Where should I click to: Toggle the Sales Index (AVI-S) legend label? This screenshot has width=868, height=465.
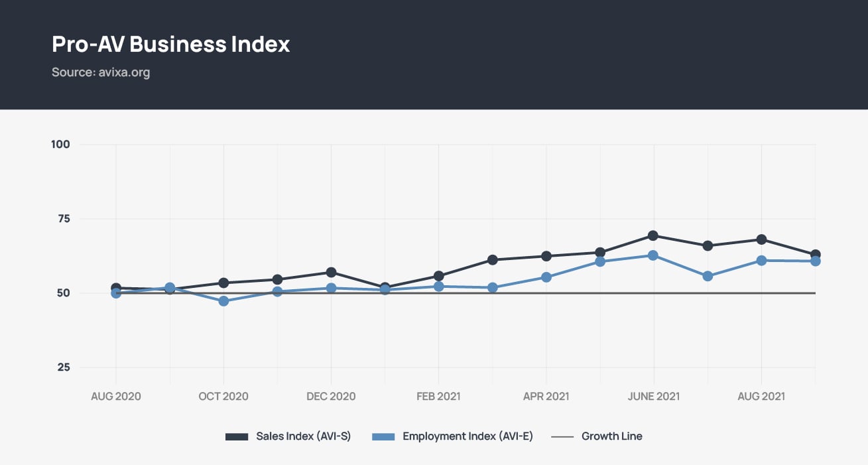point(303,436)
